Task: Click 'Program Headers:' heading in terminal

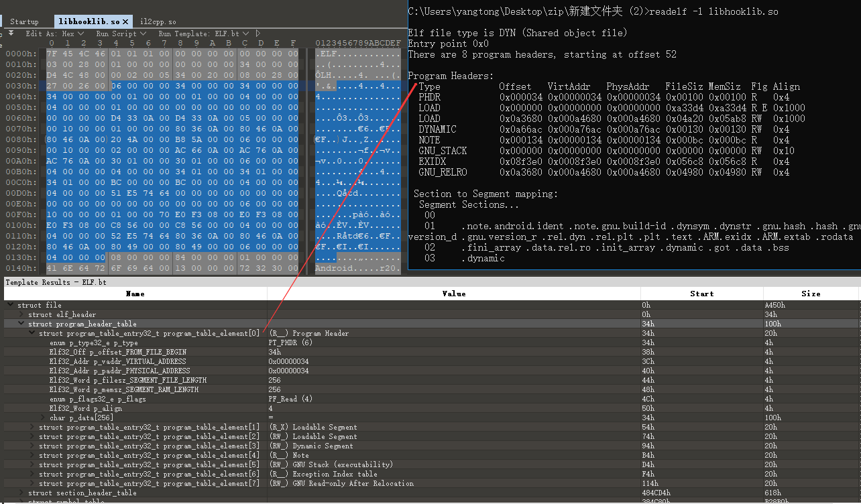Action: 451,76
